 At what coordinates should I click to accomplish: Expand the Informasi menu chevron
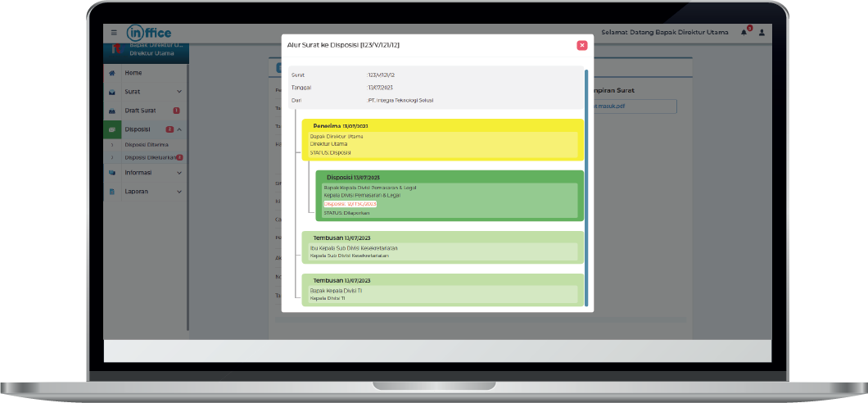coord(179,173)
